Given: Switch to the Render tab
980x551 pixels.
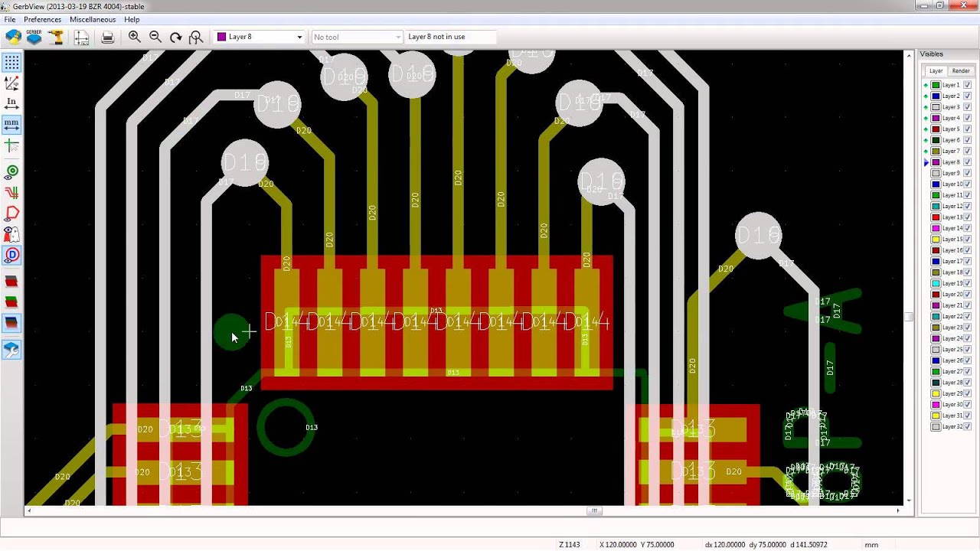Looking at the screenshot, I should click(961, 70).
